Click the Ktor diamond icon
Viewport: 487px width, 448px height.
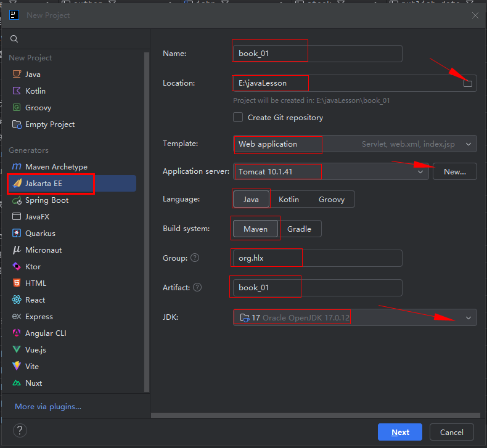(17, 266)
